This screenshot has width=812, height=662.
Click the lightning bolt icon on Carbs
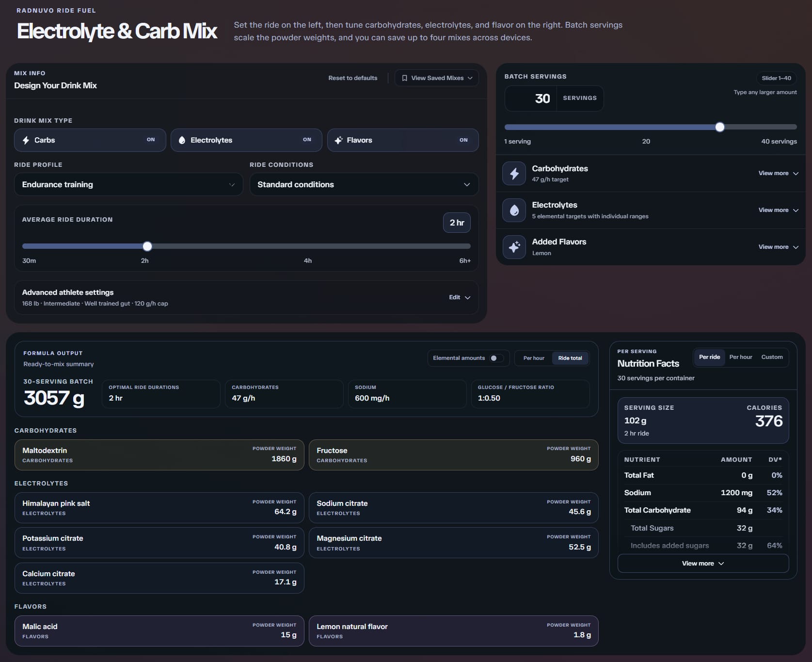point(26,140)
